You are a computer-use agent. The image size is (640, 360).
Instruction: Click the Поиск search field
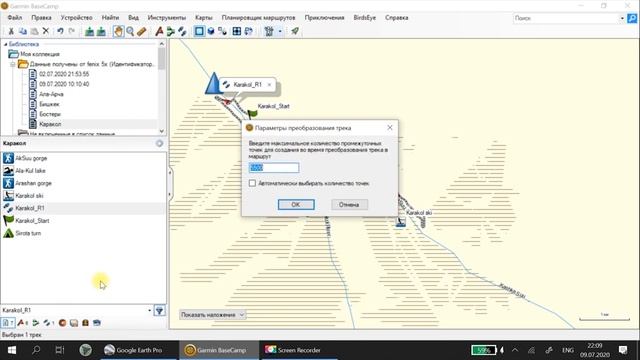[566, 18]
